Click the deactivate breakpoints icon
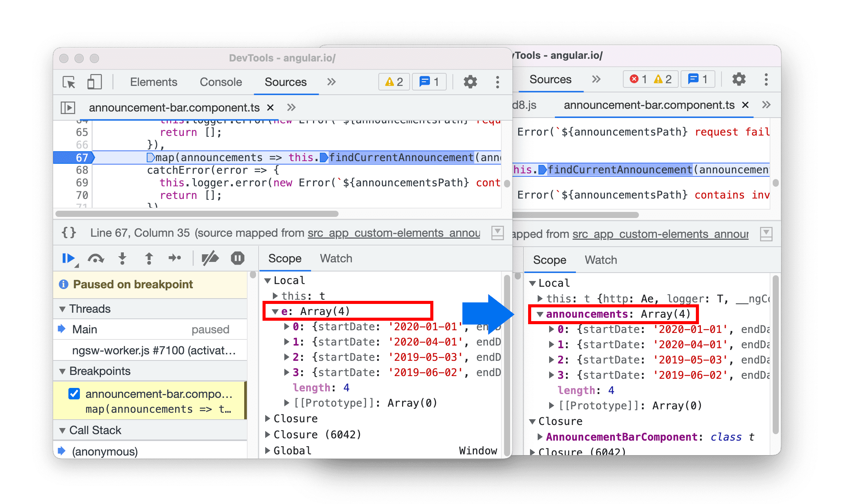This screenshot has width=843, height=504. point(210,260)
